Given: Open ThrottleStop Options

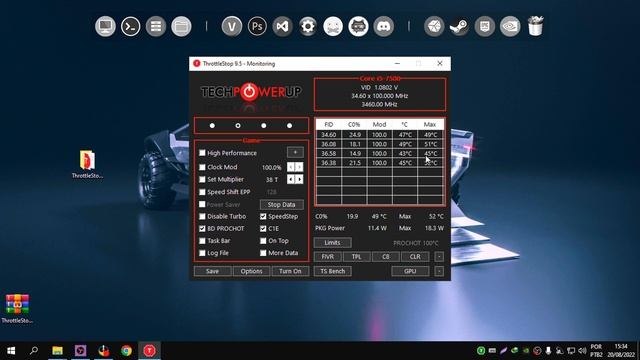Looking at the screenshot, I should (x=251, y=271).
